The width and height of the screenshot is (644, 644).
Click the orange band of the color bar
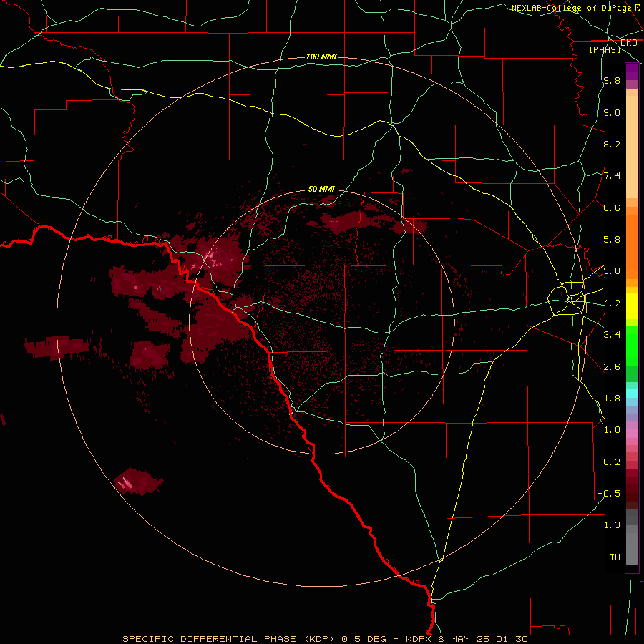632,247
